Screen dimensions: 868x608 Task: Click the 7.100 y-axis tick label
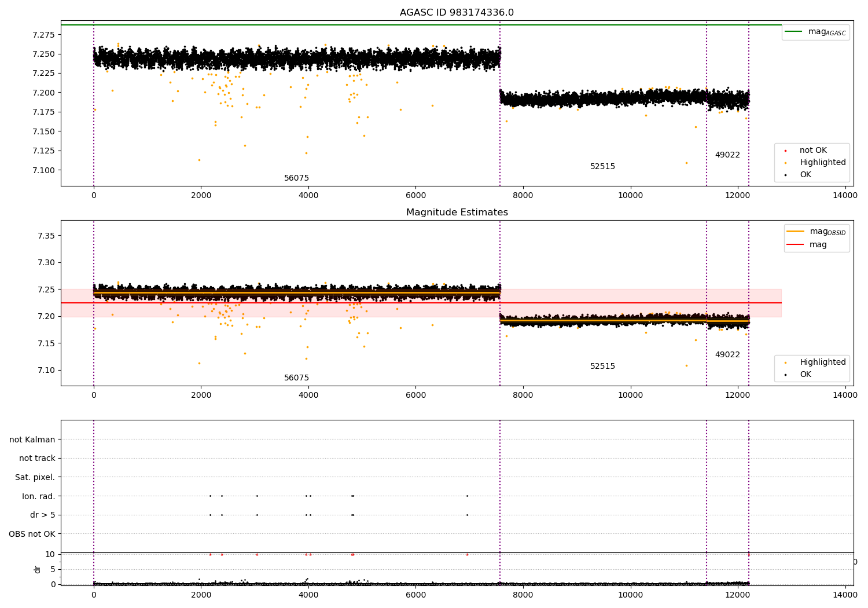pos(43,170)
